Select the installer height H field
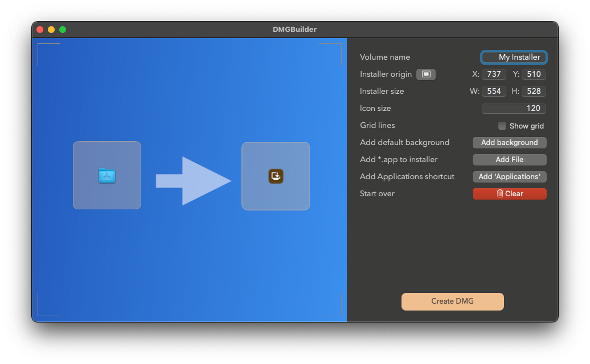 tap(534, 92)
